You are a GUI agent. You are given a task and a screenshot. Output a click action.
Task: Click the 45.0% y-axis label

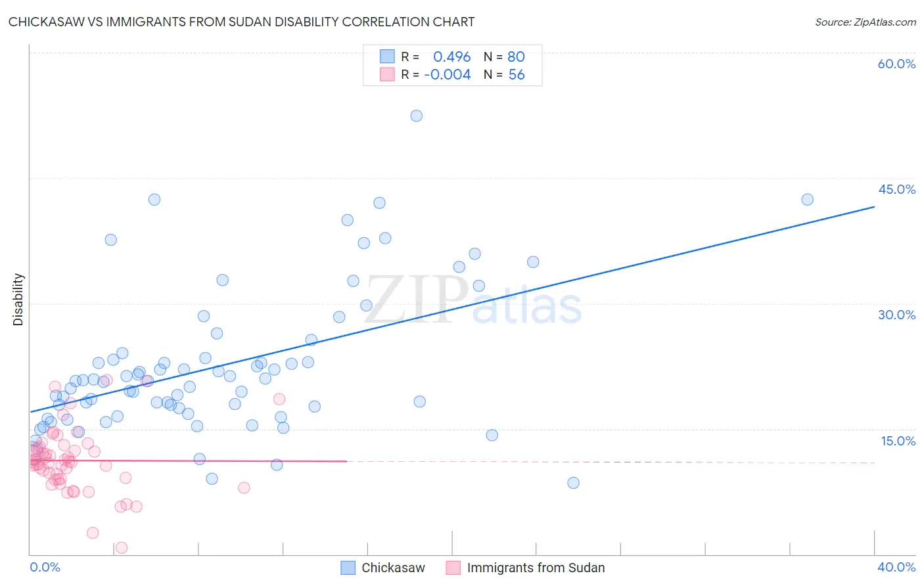[x=896, y=189]
